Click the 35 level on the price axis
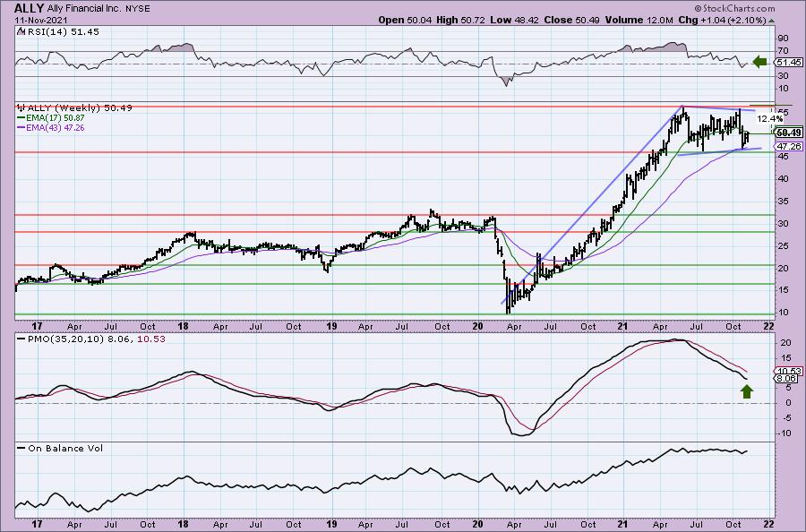This screenshot has height=532, width=806. click(783, 201)
